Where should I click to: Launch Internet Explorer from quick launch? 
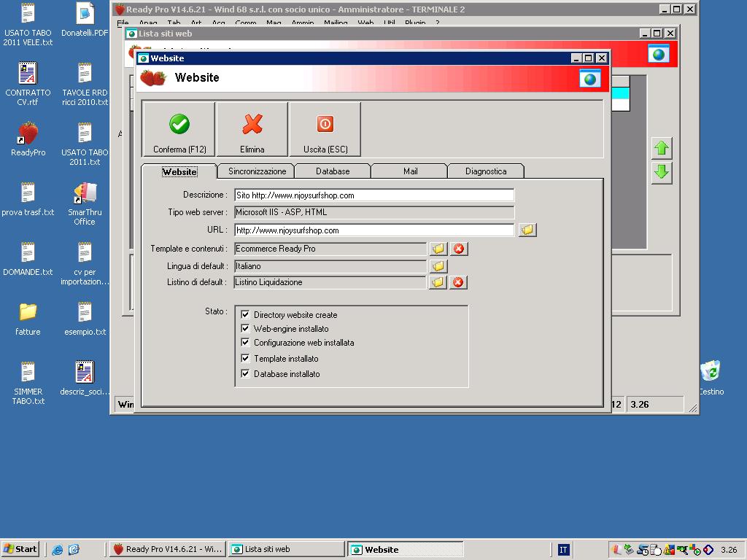coord(57,550)
